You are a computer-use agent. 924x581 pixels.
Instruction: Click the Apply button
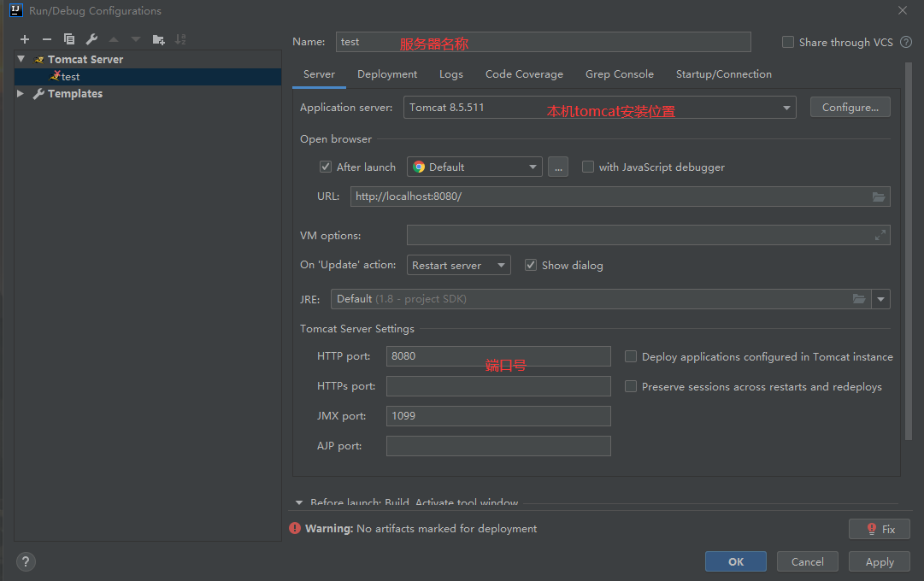pos(880,561)
